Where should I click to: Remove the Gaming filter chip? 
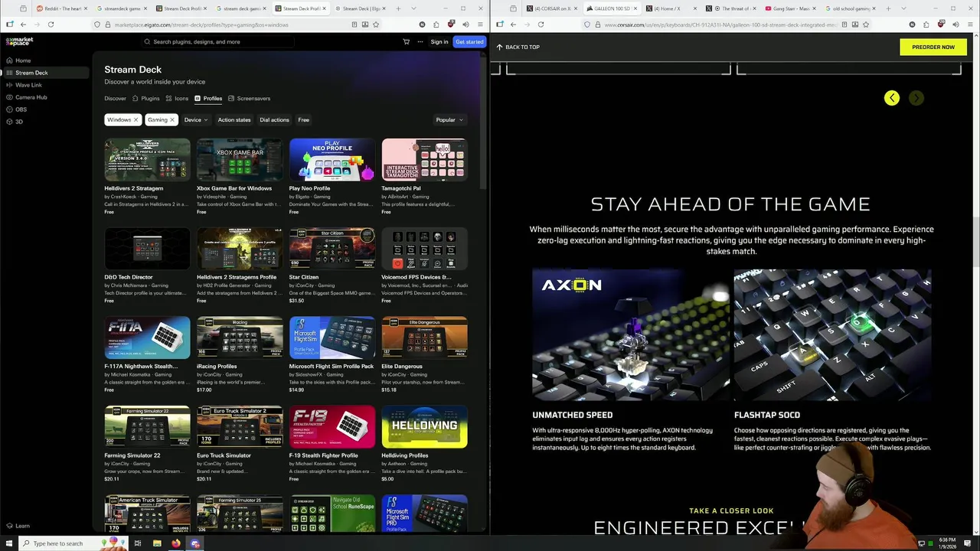tap(172, 119)
